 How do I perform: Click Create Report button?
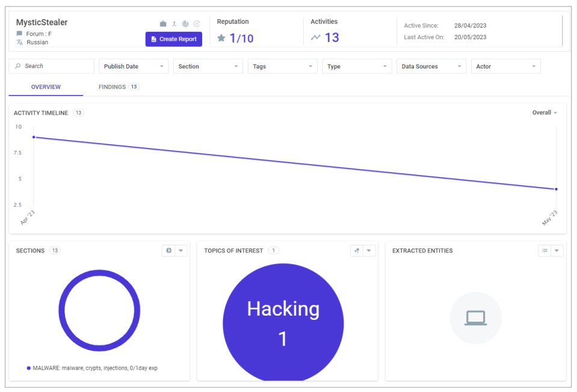point(174,39)
